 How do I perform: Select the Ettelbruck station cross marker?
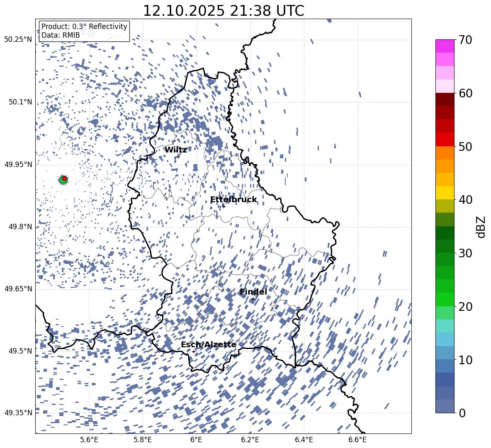tap(224, 206)
